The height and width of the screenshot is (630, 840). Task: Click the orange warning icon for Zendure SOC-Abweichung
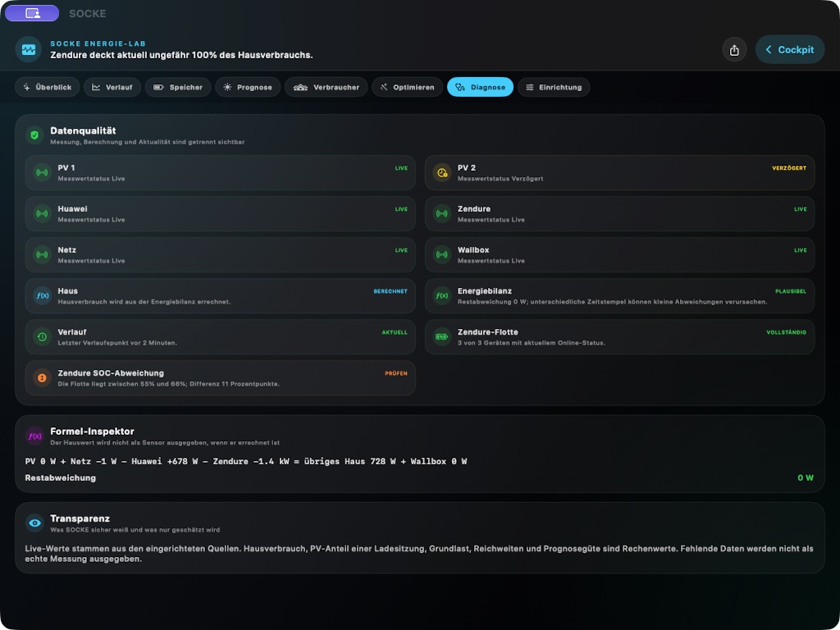pos(42,378)
